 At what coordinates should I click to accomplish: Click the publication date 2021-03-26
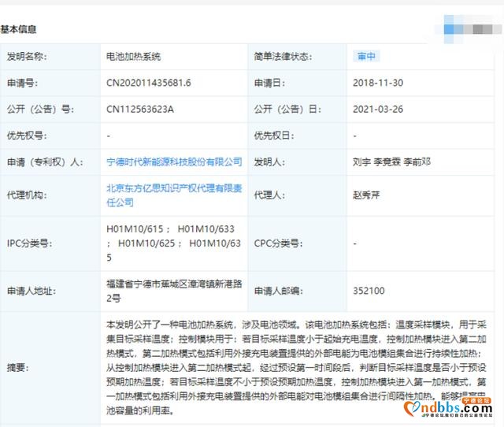378,110
